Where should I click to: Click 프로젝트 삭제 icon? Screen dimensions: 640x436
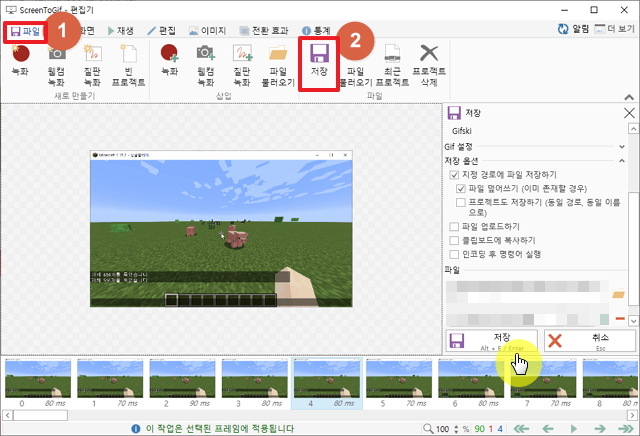(429, 65)
